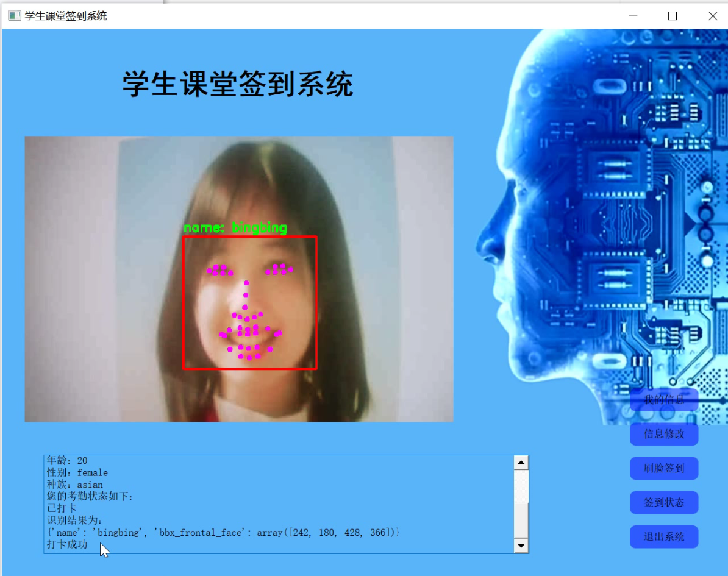Click the 您的考勤状态如下 line
The image size is (728, 576).
(90, 496)
